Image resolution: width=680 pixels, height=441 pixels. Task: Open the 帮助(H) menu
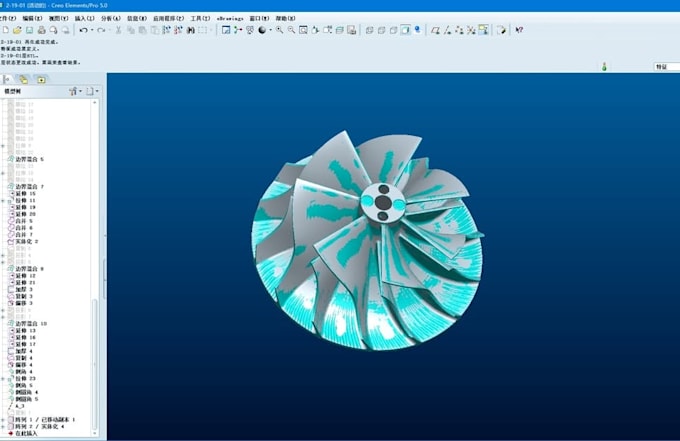(x=285, y=18)
